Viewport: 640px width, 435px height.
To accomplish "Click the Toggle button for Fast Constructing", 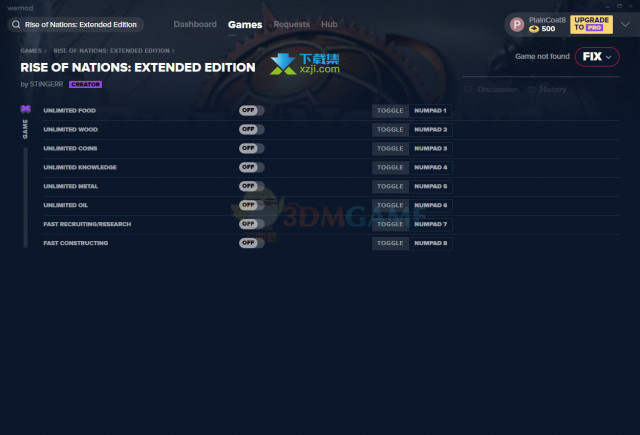I will tap(390, 243).
